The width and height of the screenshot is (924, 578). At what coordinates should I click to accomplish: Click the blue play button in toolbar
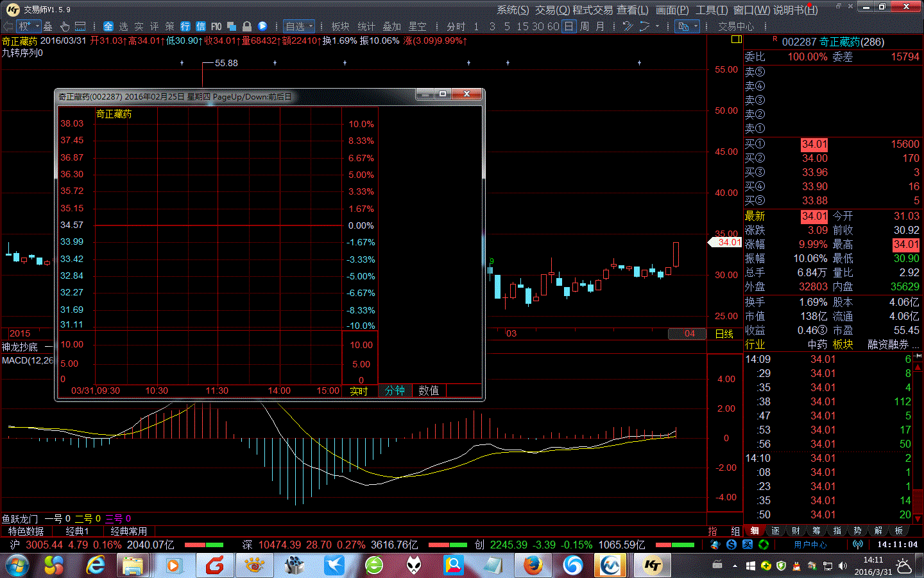[x=262, y=26]
